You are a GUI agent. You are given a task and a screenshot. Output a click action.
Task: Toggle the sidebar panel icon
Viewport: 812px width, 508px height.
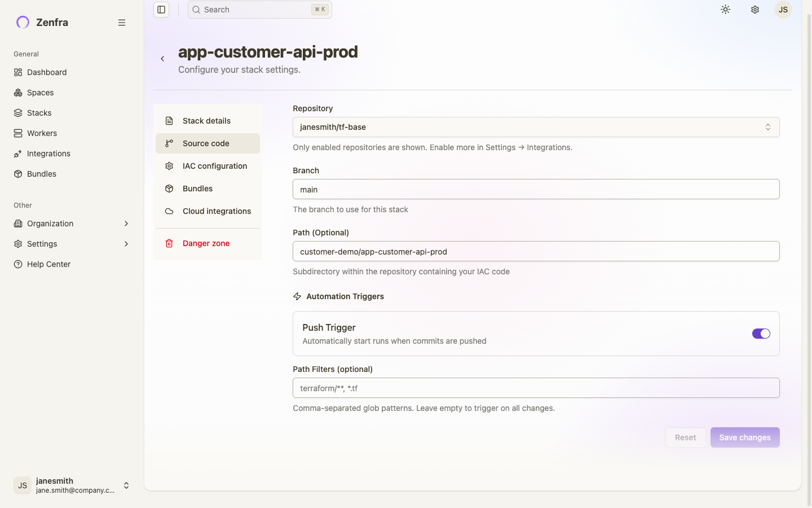(x=161, y=10)
